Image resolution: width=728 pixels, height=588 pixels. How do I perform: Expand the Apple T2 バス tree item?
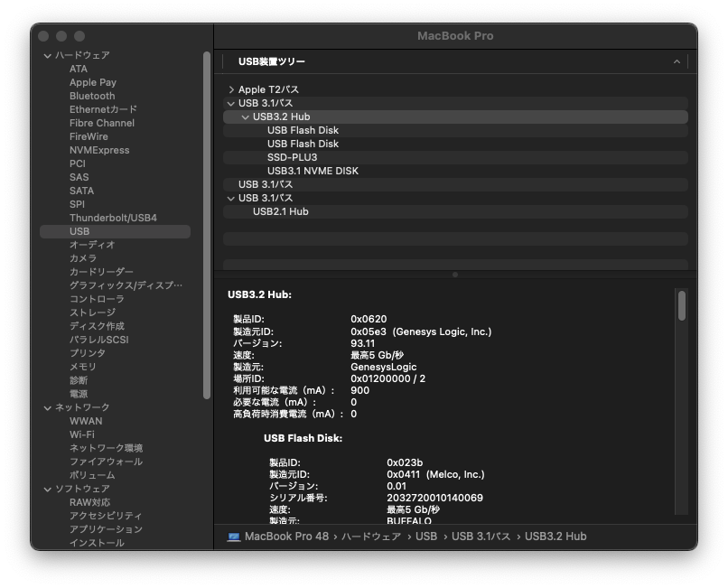point(233,89)
